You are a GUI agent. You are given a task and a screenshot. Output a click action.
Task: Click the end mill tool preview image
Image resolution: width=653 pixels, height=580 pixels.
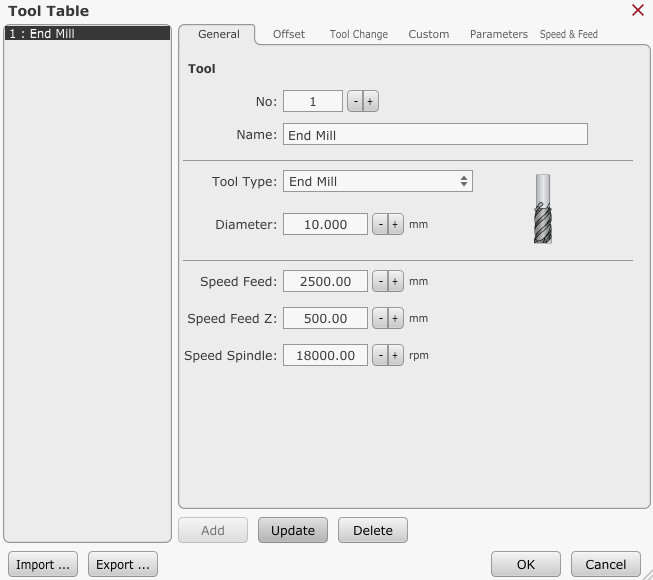pyautogui.click(x=542, y=208)
